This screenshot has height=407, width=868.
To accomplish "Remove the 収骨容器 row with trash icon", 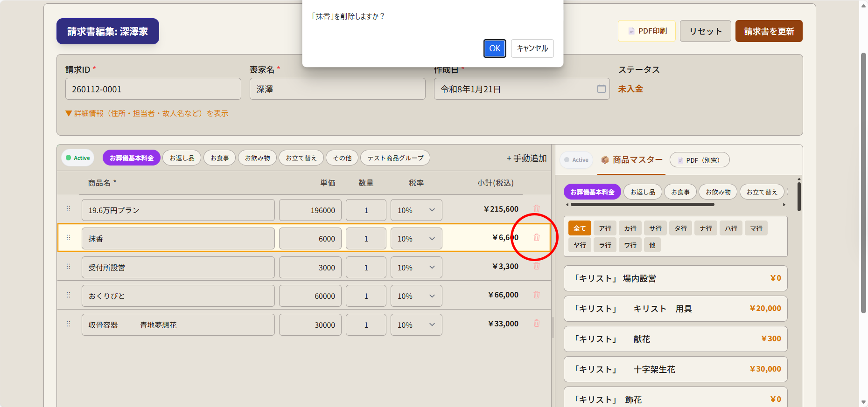I will click(x=537, y=323).
